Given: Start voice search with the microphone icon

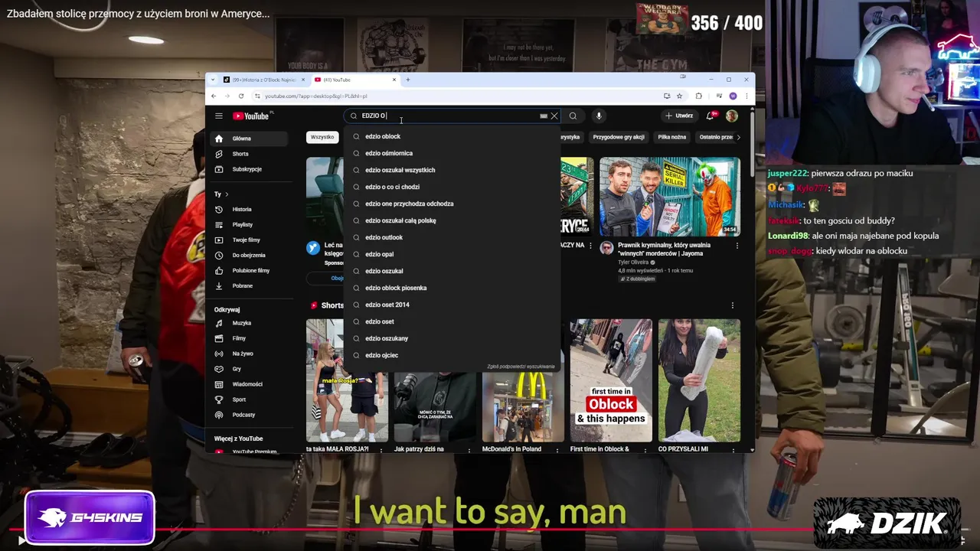Looking at the screenshot, I should [599, 116].
